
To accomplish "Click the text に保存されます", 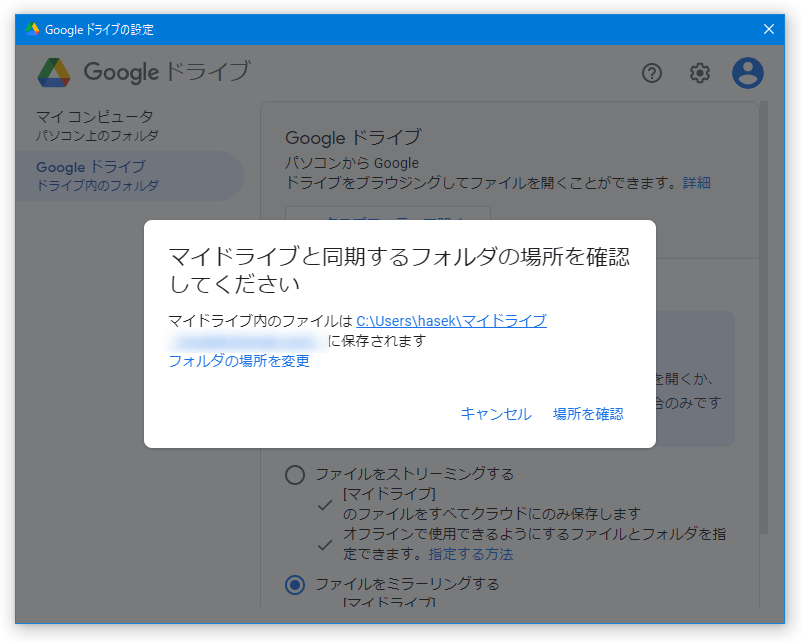I will [376, 341].
